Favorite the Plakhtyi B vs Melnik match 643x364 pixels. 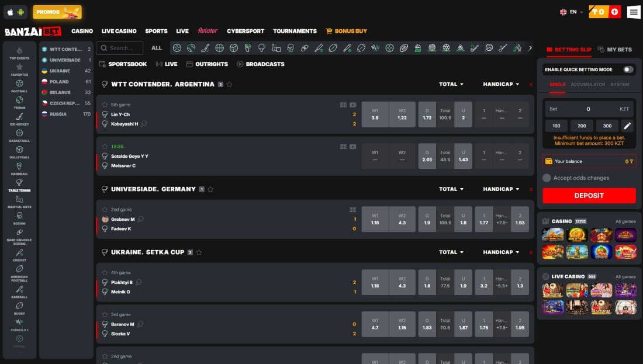click(x=105, y=273)
